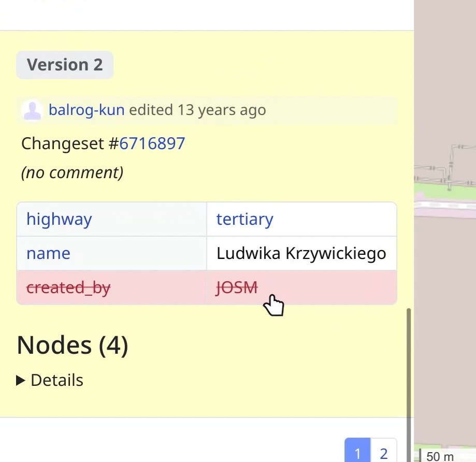Open the name tag key link
Screen dimensions: 476x462
click(x=48, y=253)
